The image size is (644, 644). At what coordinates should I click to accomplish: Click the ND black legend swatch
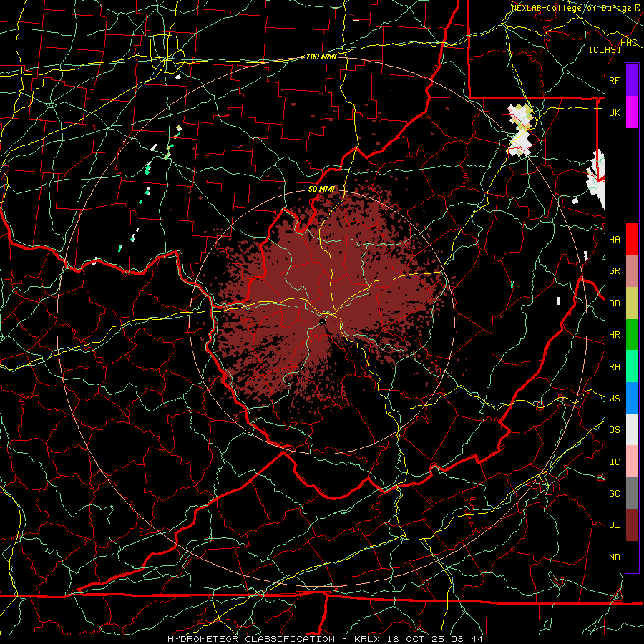pyautogui.click(x=632, y=557)
